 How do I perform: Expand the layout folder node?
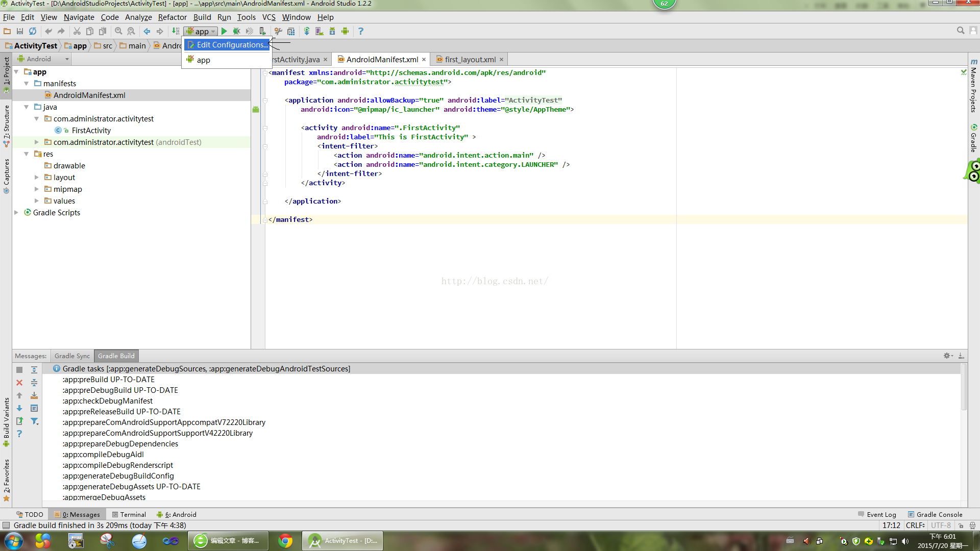(x=37, y=178)
